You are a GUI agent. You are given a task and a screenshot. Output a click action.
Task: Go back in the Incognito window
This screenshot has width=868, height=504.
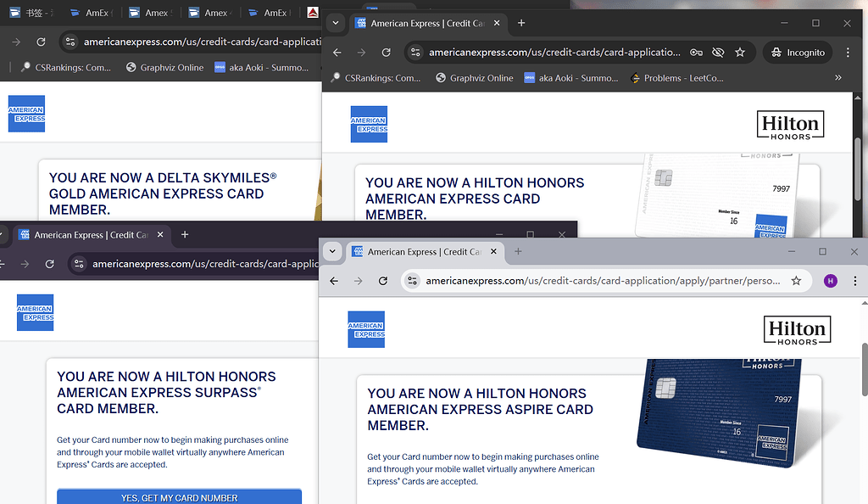(x=337, y=53)
